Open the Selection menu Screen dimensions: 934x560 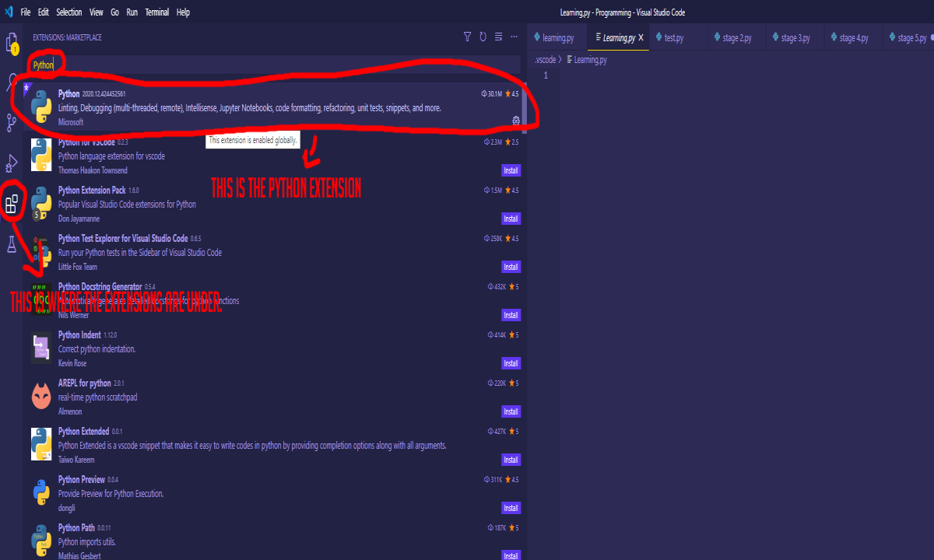tap(69, 12)
